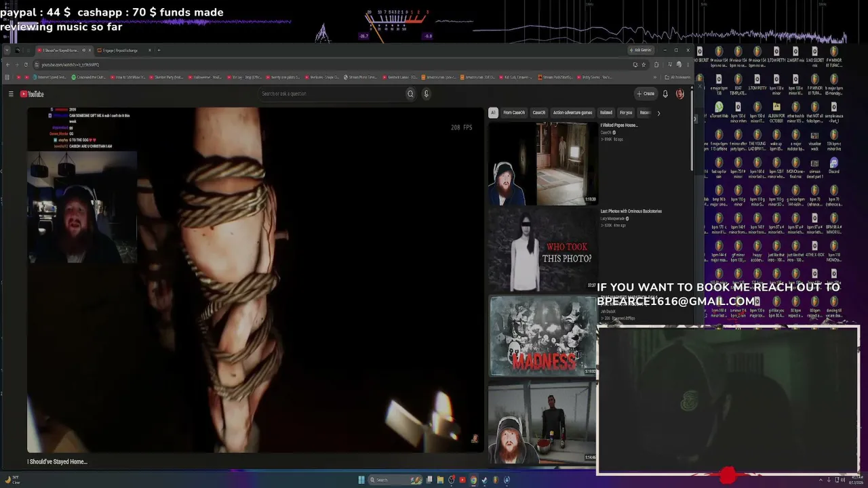Screen dimensions: 868x488
Task: Select the '2.MISFIT mix' desktop file
Action: 795,55
